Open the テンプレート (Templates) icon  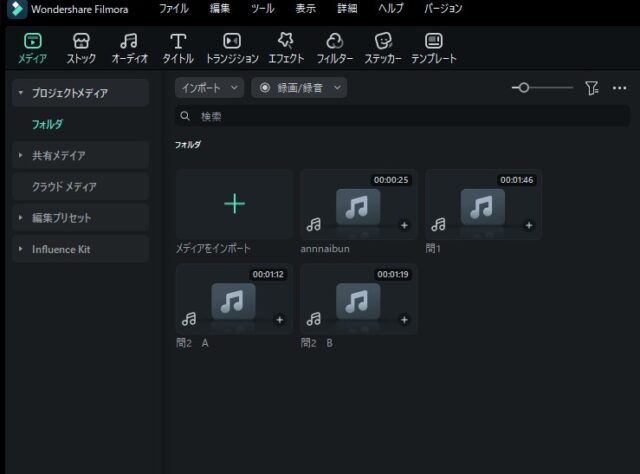pyautogui.click(x=433, y=42)
